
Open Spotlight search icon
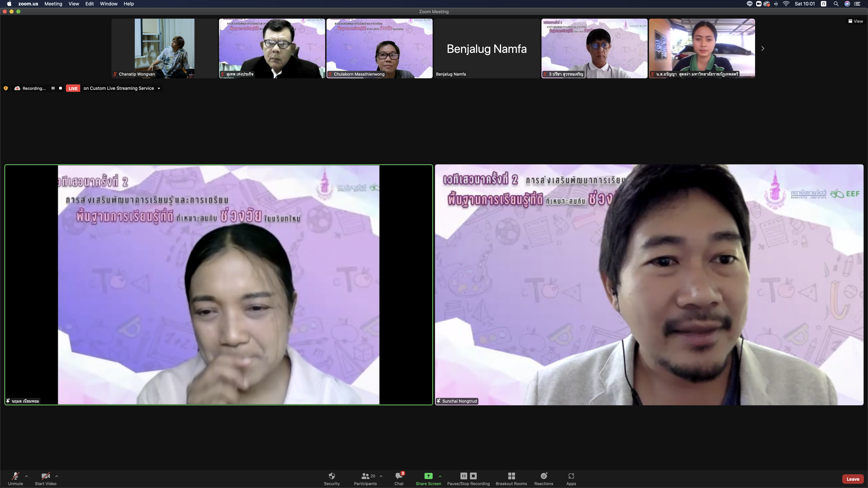(836, 4)
